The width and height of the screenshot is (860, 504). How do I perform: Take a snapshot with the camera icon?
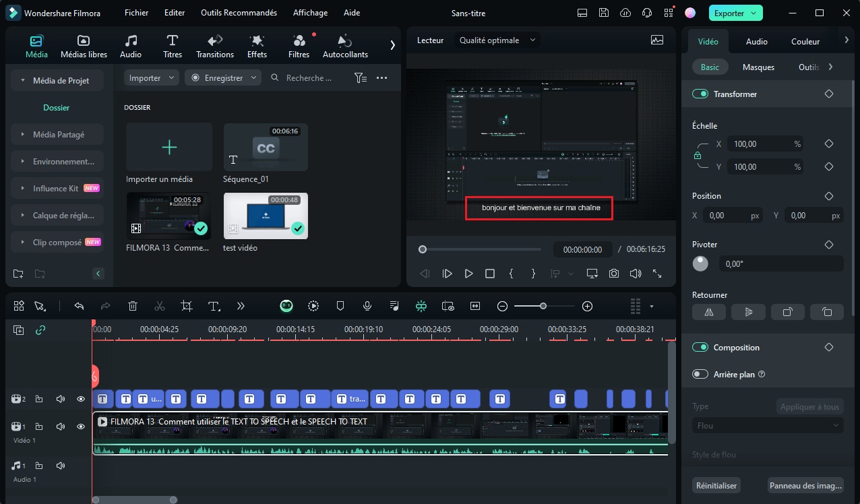[614, 274]
